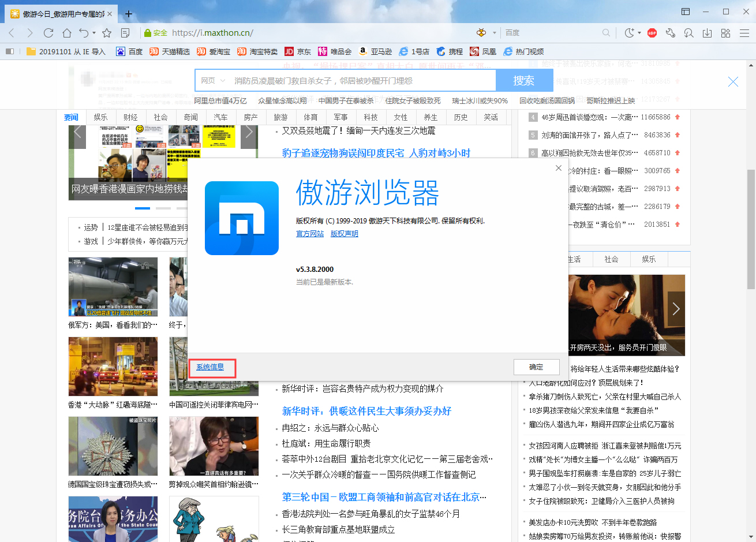The width and height of the screenshot is (756, 542).
Task: Expand the night mode options arrow
Action: (x=640, y=33)
